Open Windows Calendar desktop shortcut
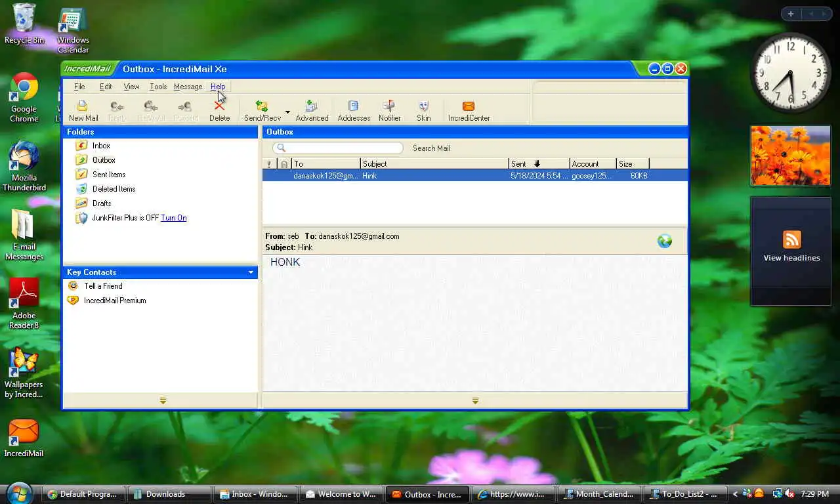 click(x=73, y=29)
